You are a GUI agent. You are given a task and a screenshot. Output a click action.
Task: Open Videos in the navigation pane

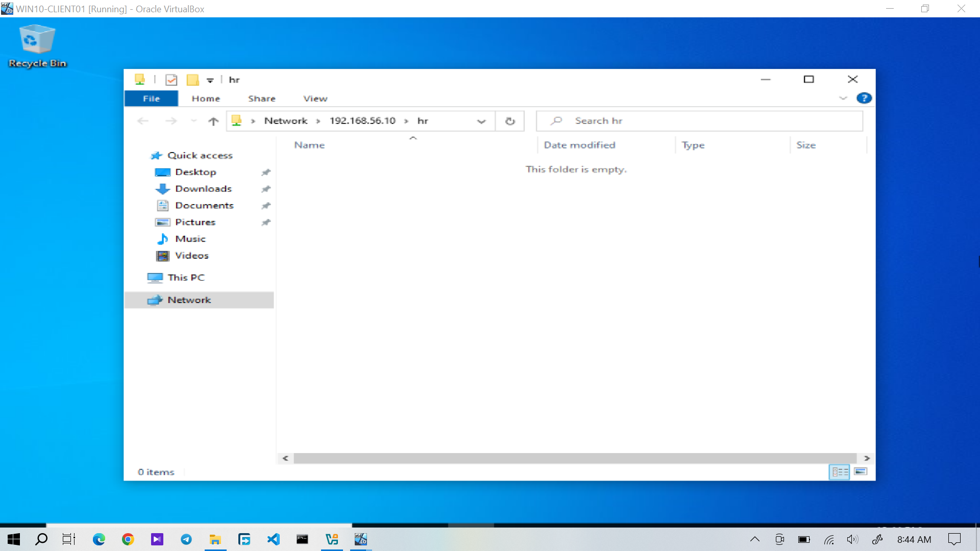191,256
